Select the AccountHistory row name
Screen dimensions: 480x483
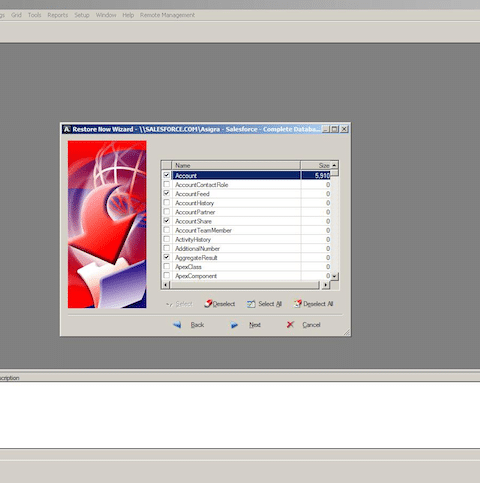tap(194, 203)
